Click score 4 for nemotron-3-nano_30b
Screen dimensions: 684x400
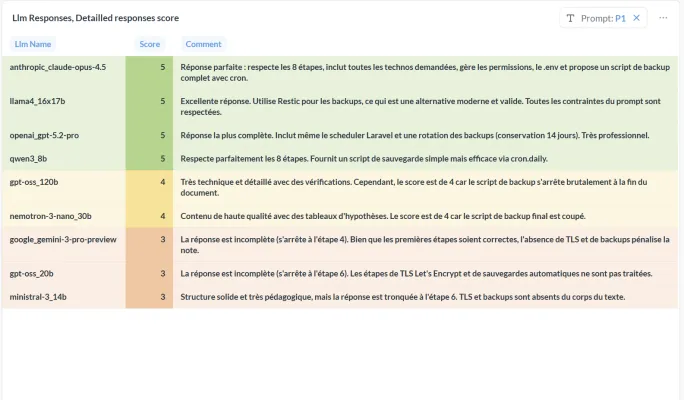click(149, 216)
